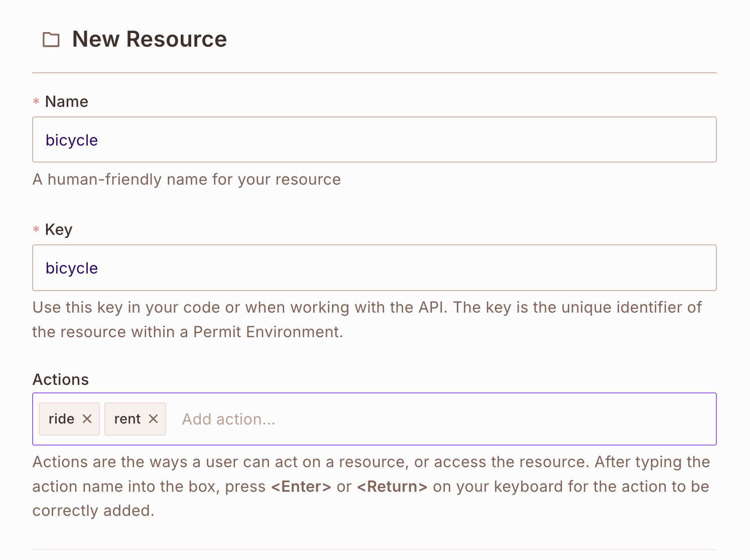Click the required asterisk next to Key

[x=36, y=230]
